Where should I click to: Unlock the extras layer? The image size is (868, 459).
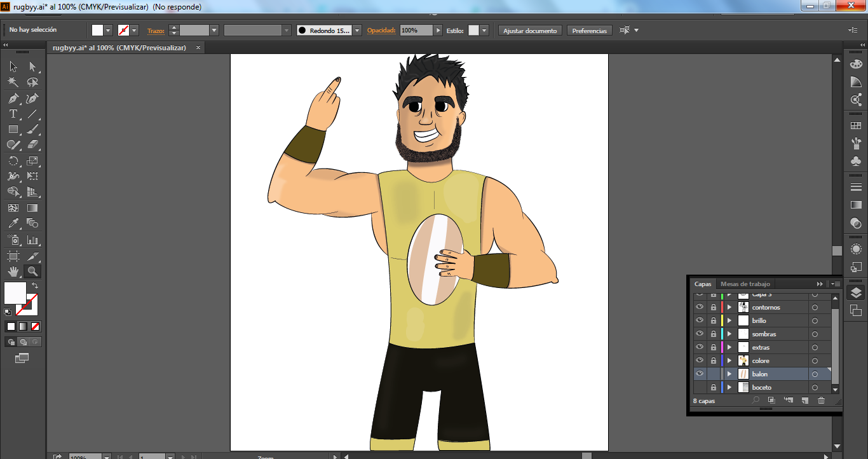(x=713, y=347)
